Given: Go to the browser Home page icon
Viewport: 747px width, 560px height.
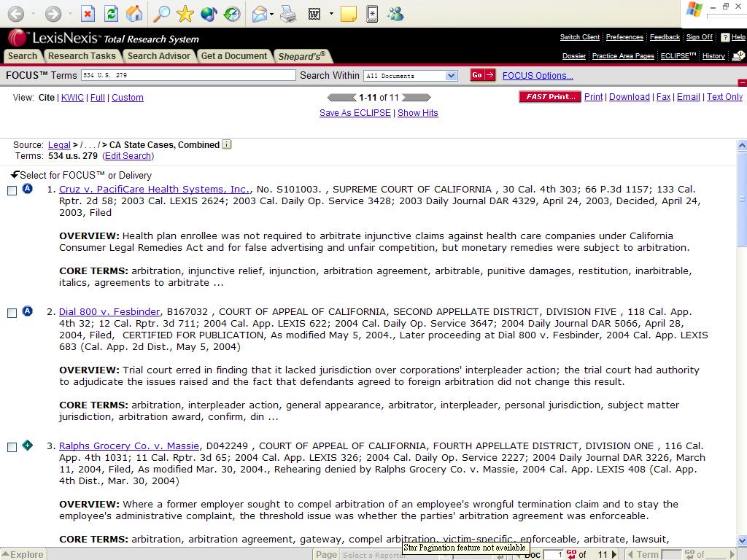Looking at the screenshot, I should point(134,14).
